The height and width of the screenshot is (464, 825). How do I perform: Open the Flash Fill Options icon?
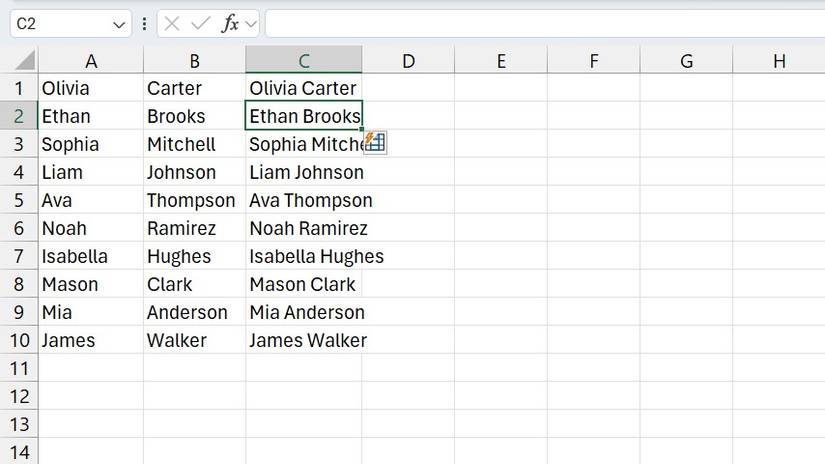click(375, 142)
